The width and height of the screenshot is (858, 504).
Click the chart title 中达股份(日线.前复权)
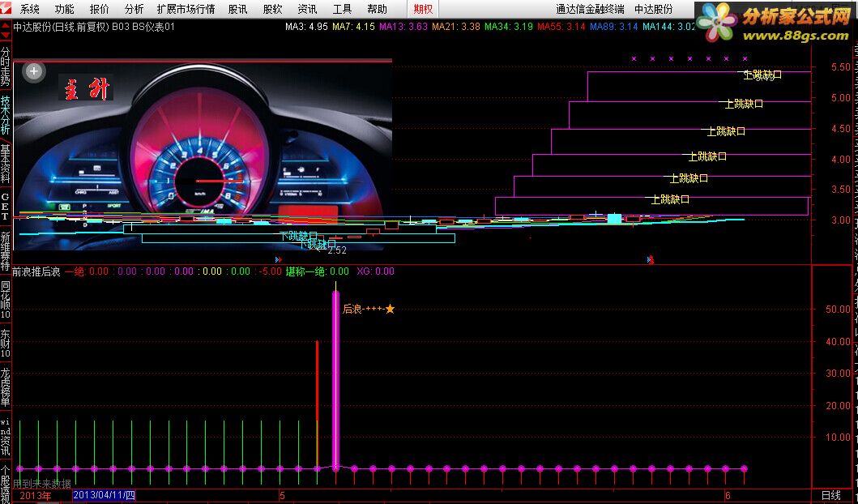(x=61, y=26)
